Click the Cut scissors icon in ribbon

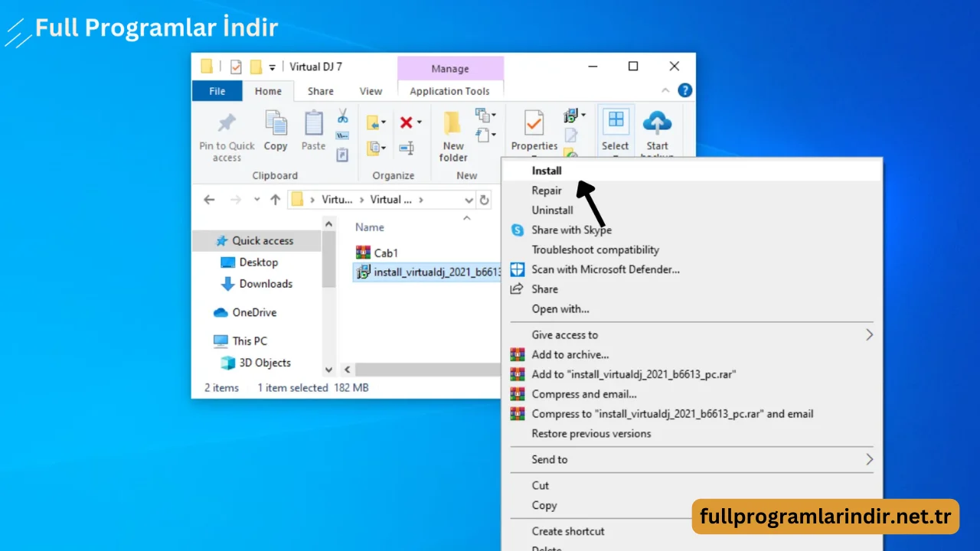[x=343, y=116]
